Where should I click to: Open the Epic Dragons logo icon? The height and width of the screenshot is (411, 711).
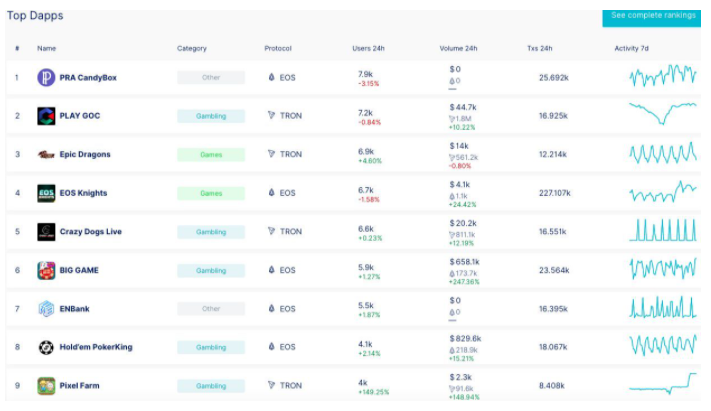pos(46,155)
